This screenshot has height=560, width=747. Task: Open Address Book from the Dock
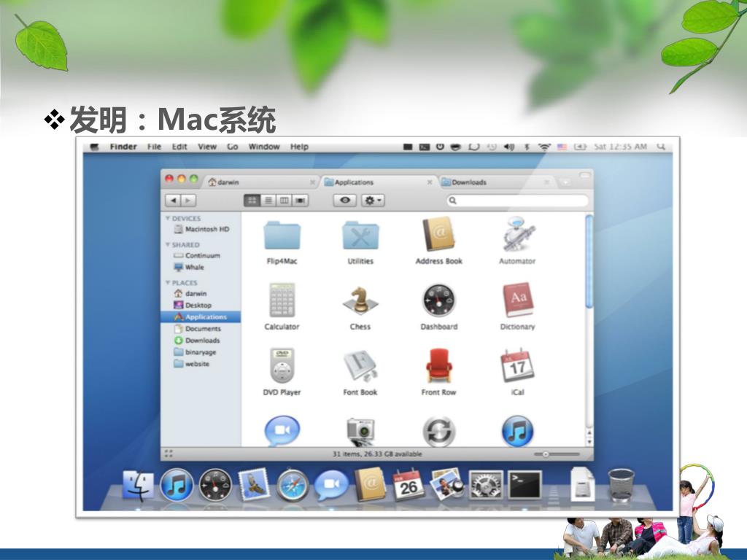[370, 484]
